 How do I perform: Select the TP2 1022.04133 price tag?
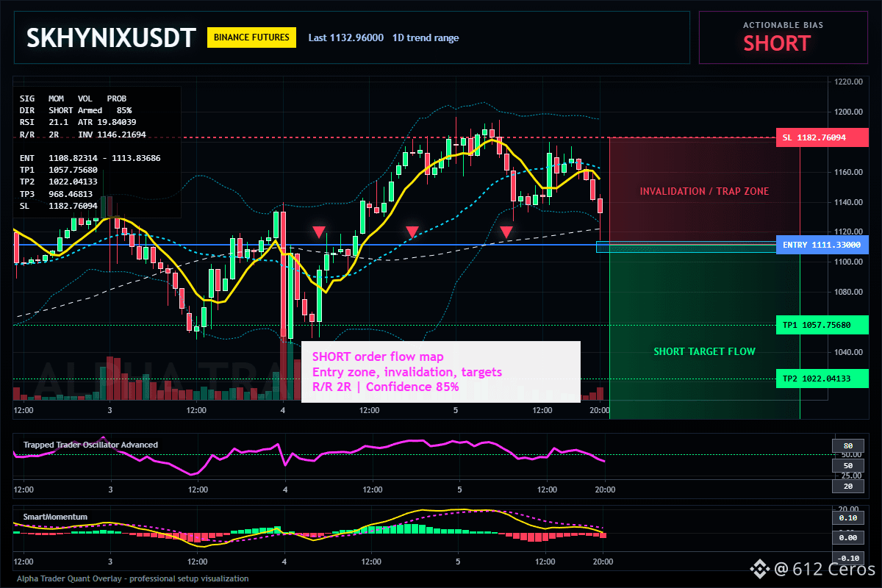pos(822,379)
